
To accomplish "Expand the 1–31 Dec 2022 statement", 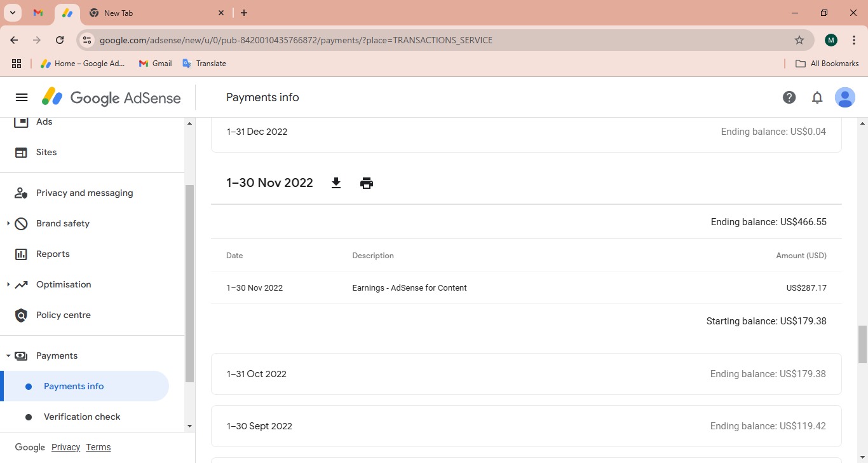I will pyautogui.click(x=526, y=134).
